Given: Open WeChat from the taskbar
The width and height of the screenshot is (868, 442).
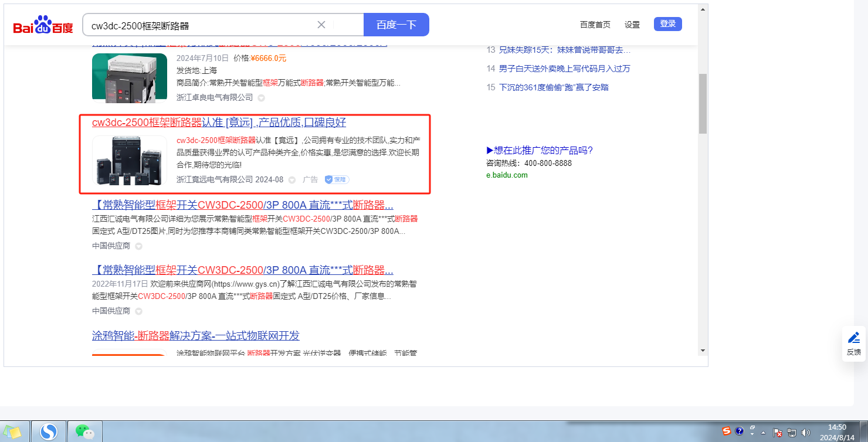Looking at the screenshot, I should pyautogui.click(x=85, y=432).
